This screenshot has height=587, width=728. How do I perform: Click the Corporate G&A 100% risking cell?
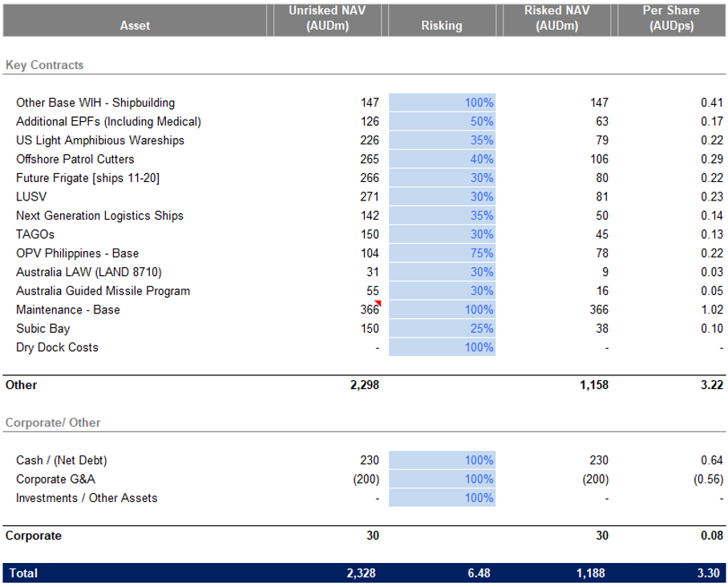pos(442,480)
